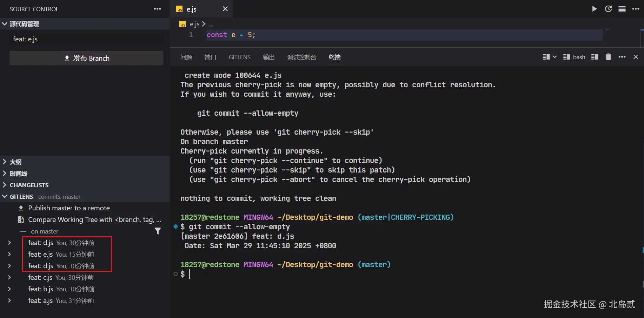The image size is (644, 318).
Task: Expand the feat: e.js commit row
Action: [x=9, y=254]
